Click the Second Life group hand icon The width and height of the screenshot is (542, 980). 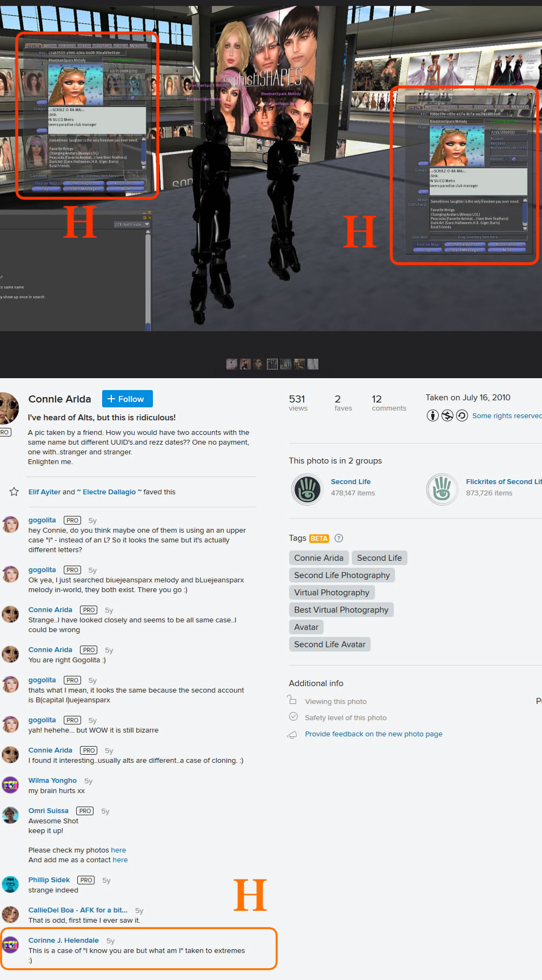[307, 489]
